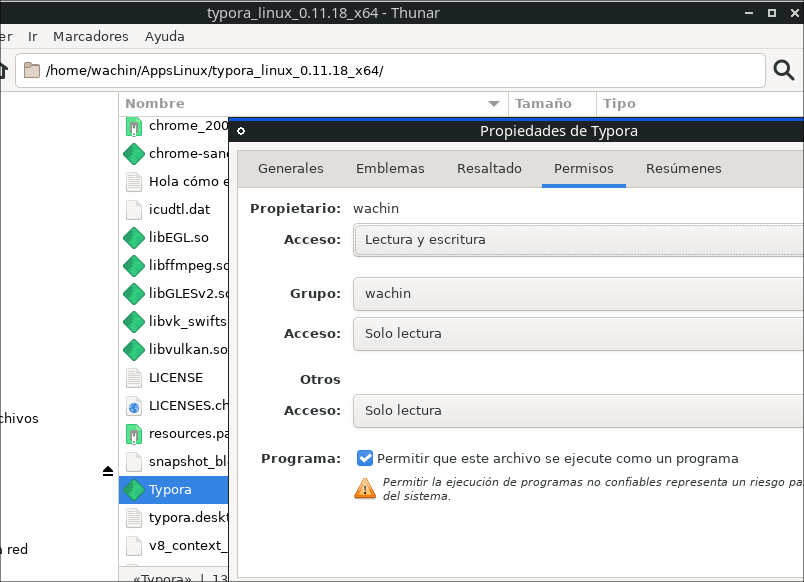Open the Marcadores menu
The image size is (804, 582).
[x=91, y=37]
